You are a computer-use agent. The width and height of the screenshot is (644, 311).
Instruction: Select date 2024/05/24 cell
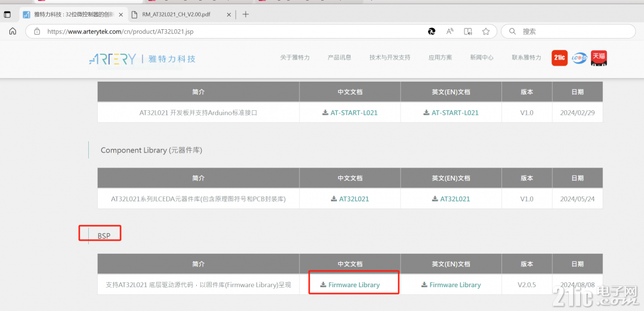(x=577, y=199)
